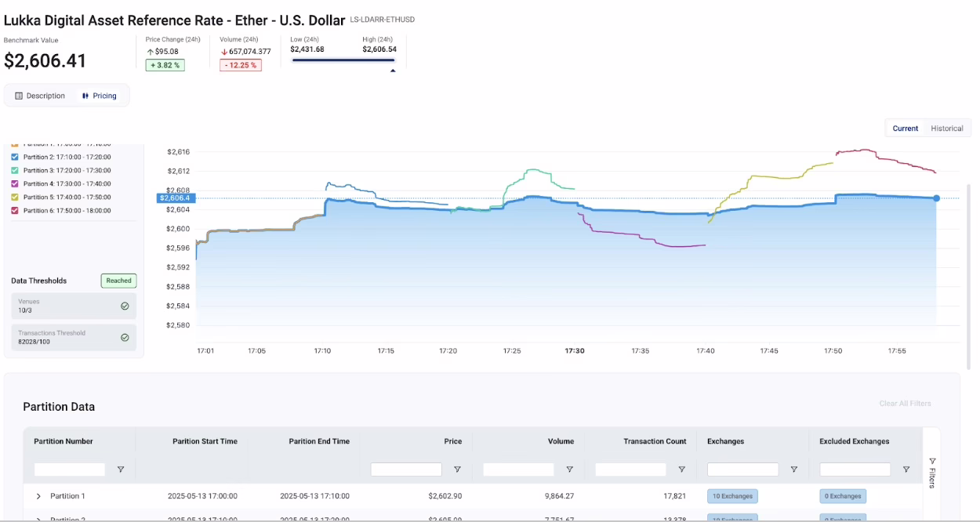Image resolution: width=980 pixels, height=522 pixels.
Task: Click the - 12.25 % volume change badge
Action: pos(241,65)
